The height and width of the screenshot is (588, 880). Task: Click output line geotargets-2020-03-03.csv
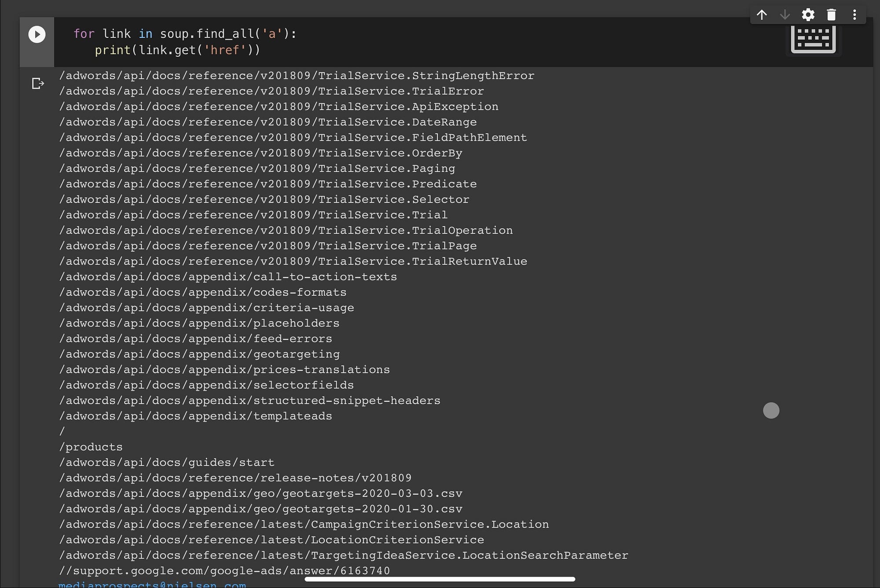[260, 493]
